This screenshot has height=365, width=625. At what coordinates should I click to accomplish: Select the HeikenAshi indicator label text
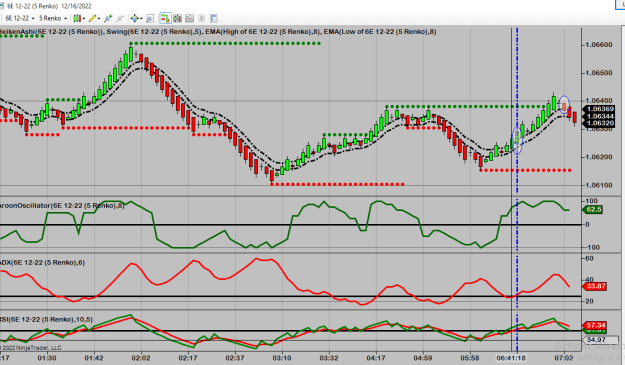coord(51,31)
